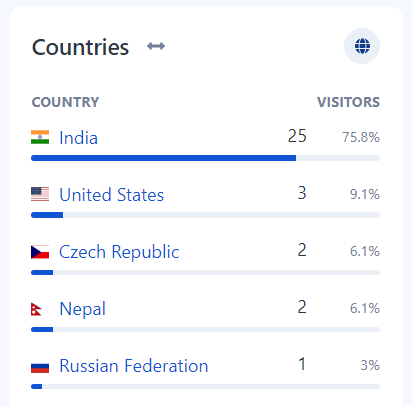
Task: Click the Countries panel title
Action: click(x=80, y=47)
